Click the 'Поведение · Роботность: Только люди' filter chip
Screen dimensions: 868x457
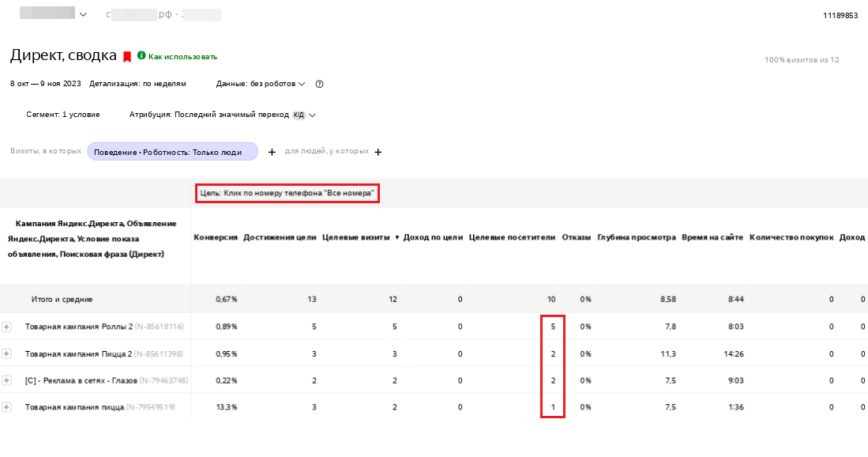pyautogui.click(x=173, y=152)
